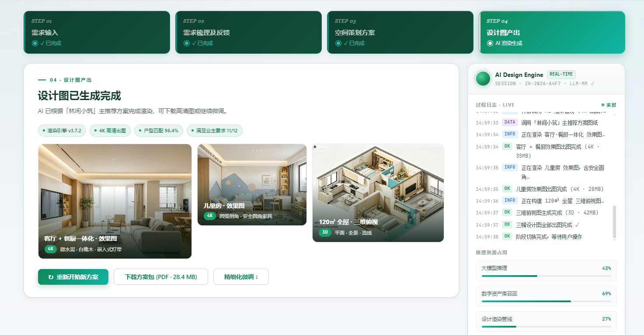Open STEP 04 设计图产出 tab

point(552,32)
